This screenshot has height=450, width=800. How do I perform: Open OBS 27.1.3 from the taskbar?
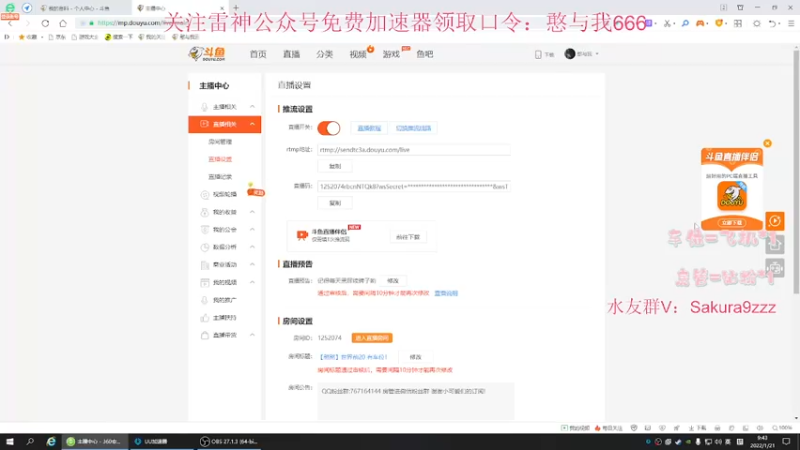click(x=229, y=441)
